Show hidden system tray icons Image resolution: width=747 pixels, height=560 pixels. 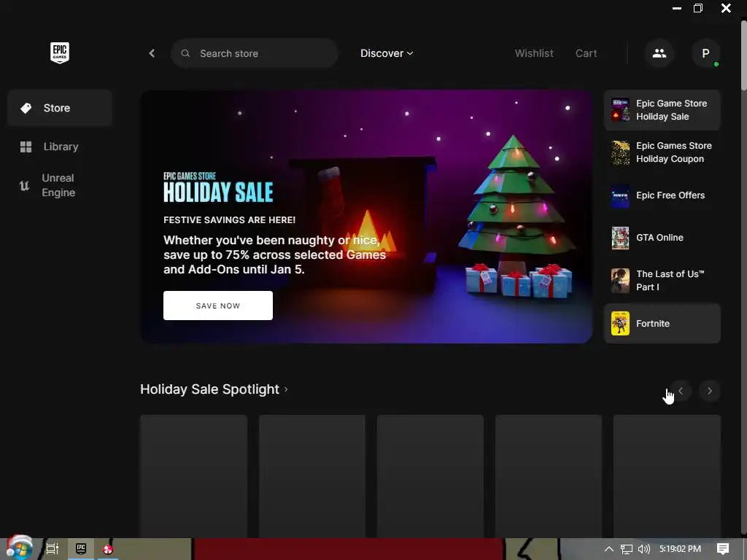coord(609,549)
